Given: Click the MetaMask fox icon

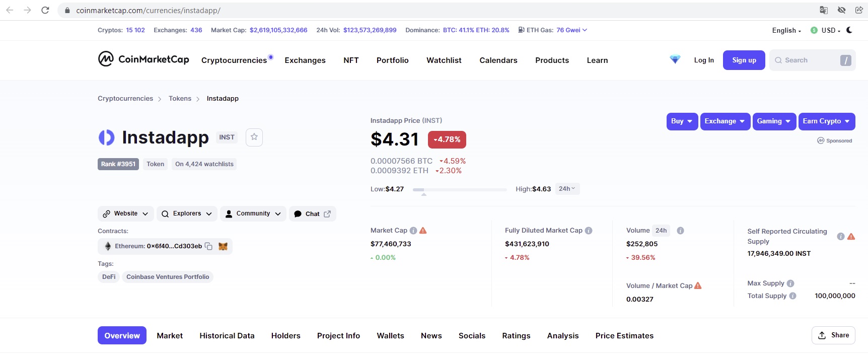Looking at the screenshot, I should 223,246.
